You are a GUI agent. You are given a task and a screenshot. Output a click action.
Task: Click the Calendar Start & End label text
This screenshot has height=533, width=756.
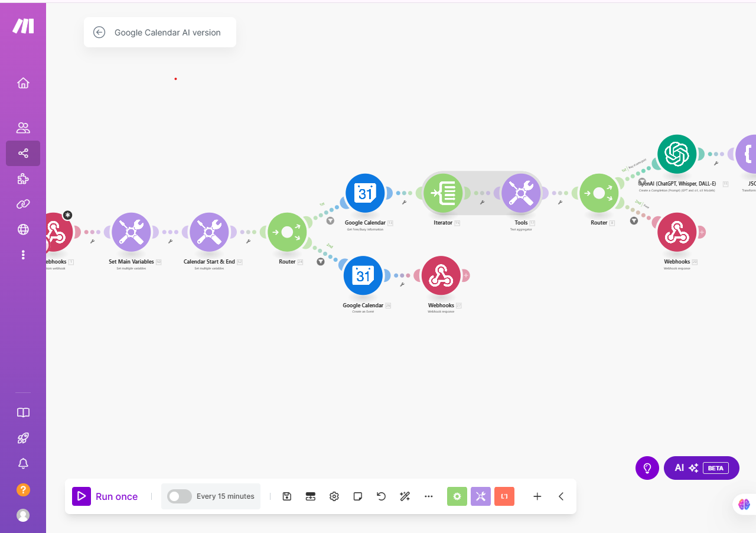pyautogui.click(x=209, y=262)
